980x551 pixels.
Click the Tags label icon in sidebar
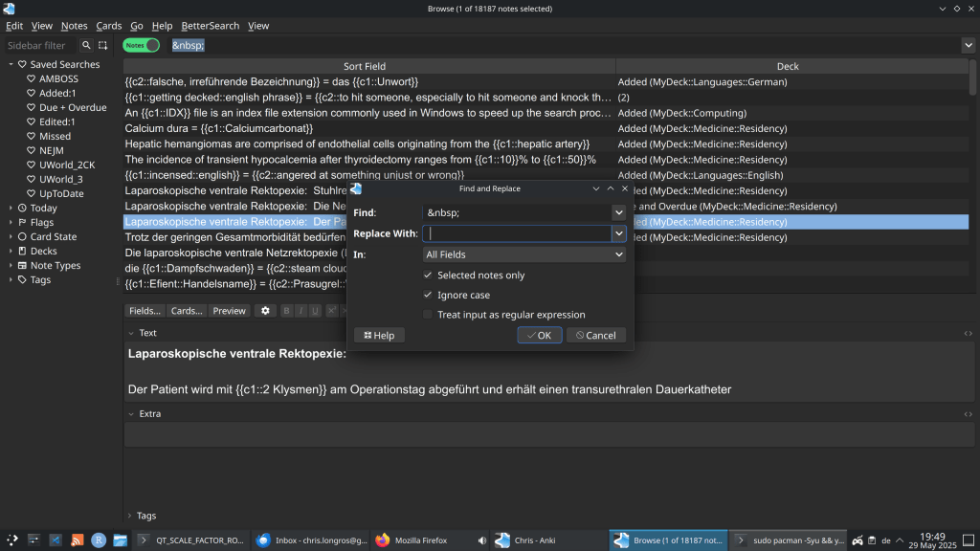pyautogui.click(x=22, y=280)
